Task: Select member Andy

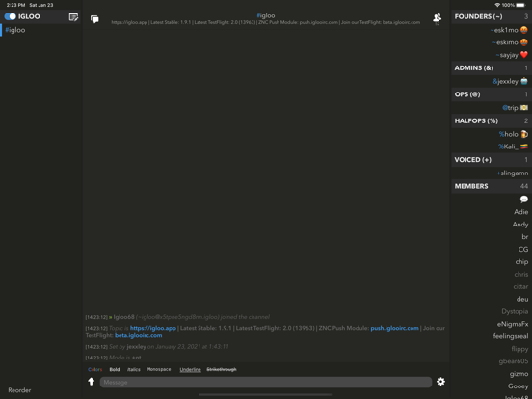Action: 520,225
